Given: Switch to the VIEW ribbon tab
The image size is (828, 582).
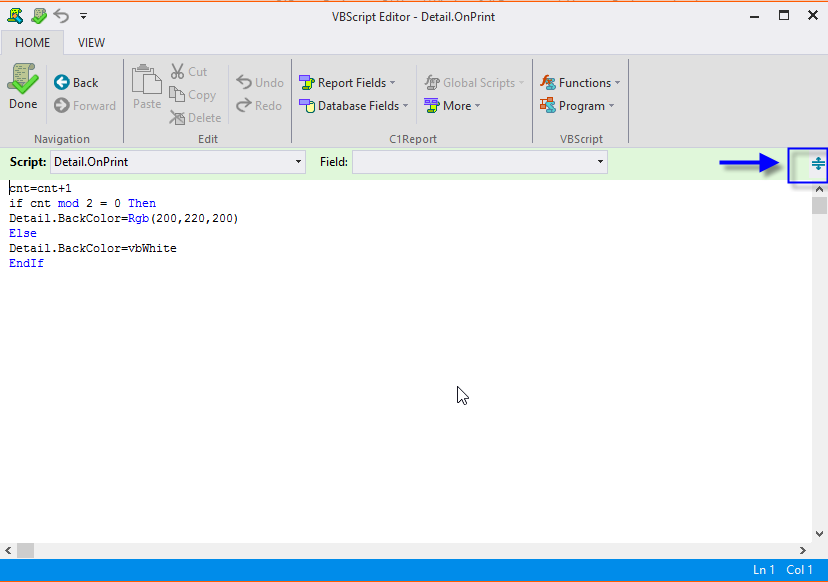Looking at the screenshot, I should coord(91,43).
